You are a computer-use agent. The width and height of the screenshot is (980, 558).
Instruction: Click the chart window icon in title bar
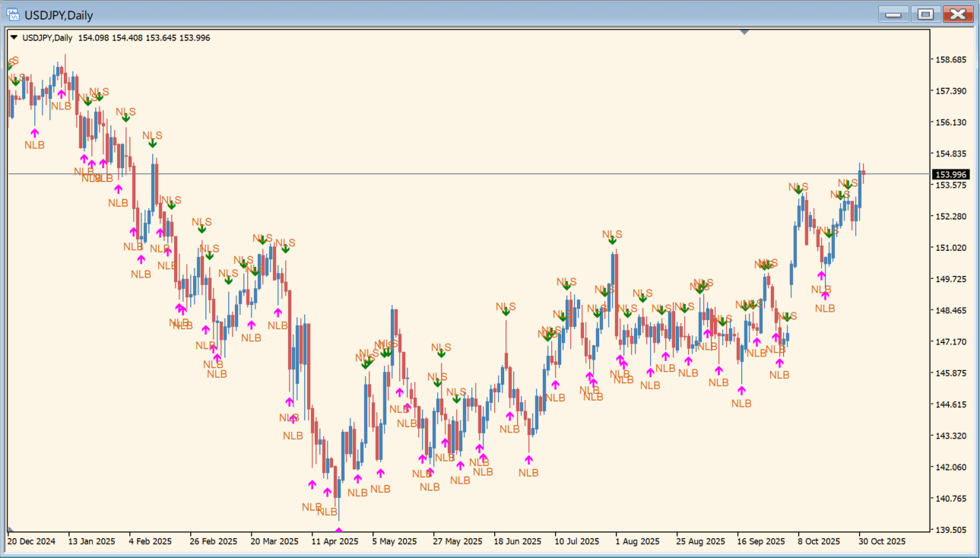13,14
